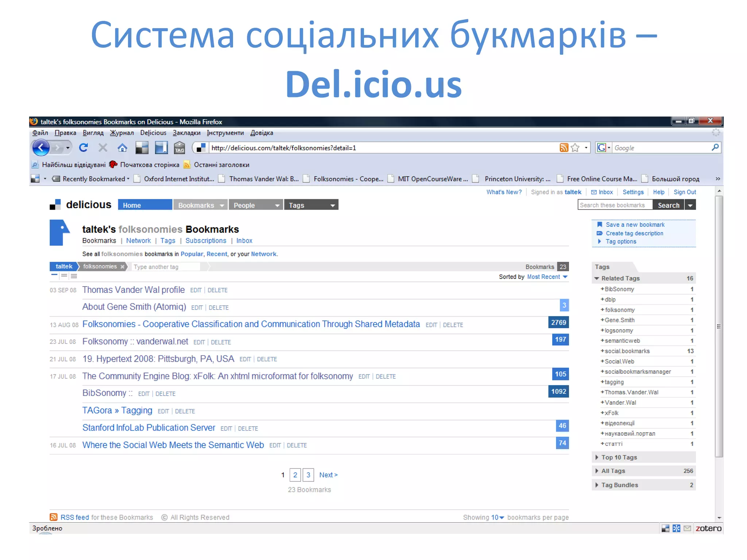Expand the Tag Bundles section
Image resolution: width=747 pixels, height=560 pixels.
[597, 485]
